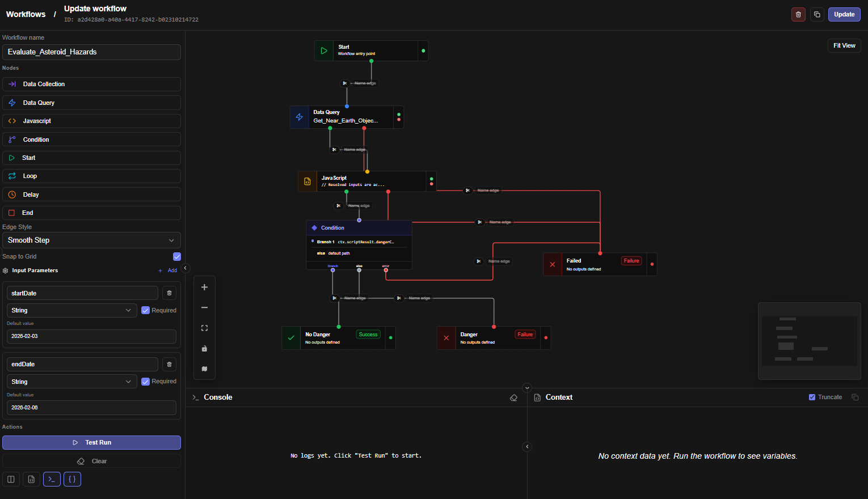Uncheck Required for the startDate parameter
This screenshot has height=499, width=868.
point(145,310)
